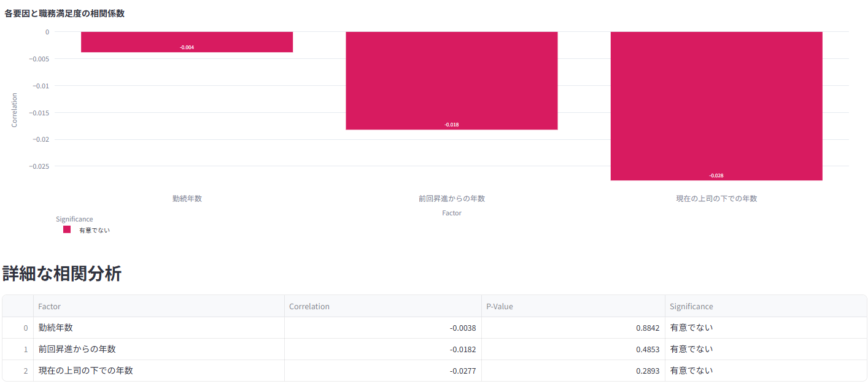Click the 現在の上司の下での年数 x-axis label

pyautogui.click(x=716, y=199)
